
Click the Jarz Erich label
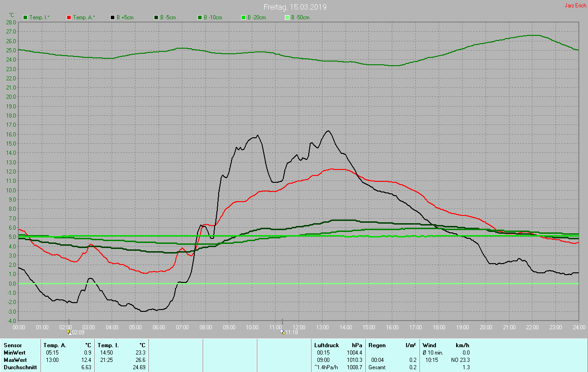(x=575, y=6)
